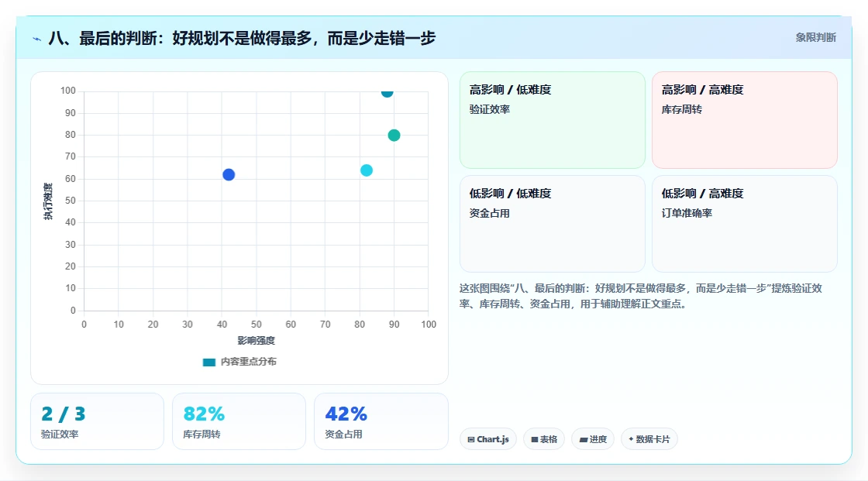Viewport: 868px width, 481px height.
Task: Click the dark blue scatter point near 42
Action: 229,175
